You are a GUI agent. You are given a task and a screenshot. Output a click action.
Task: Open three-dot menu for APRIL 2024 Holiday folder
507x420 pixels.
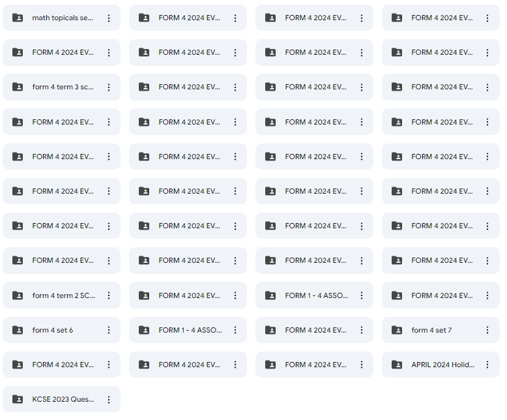(x=487, y=365)
